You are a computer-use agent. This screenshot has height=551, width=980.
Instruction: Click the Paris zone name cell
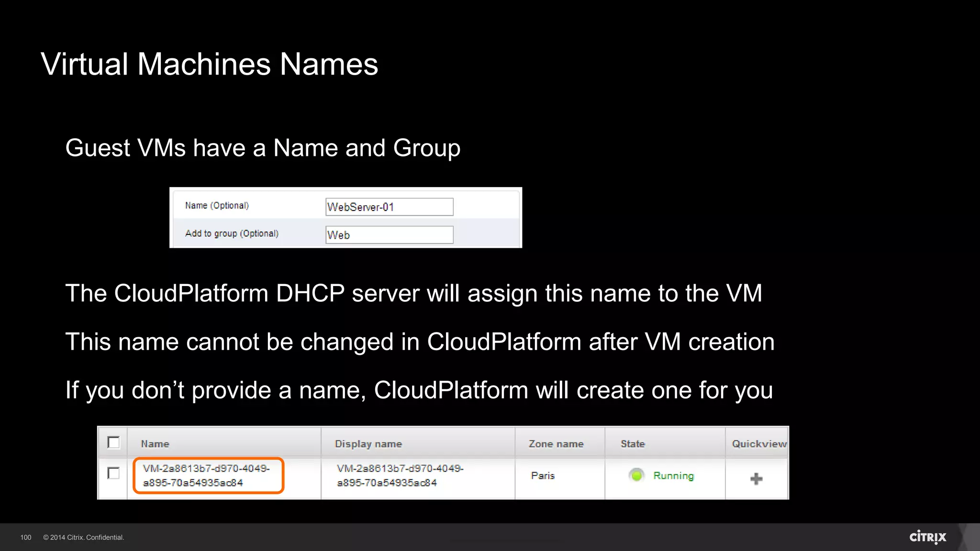543,475
